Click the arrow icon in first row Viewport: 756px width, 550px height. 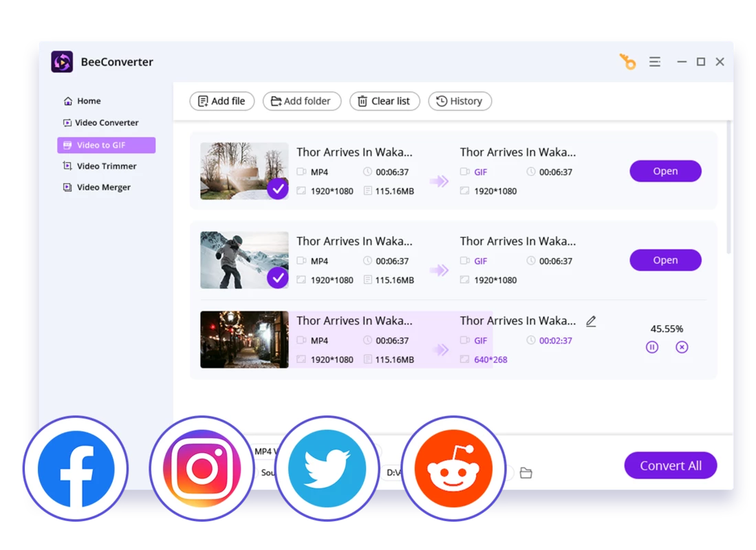(440, 181)
